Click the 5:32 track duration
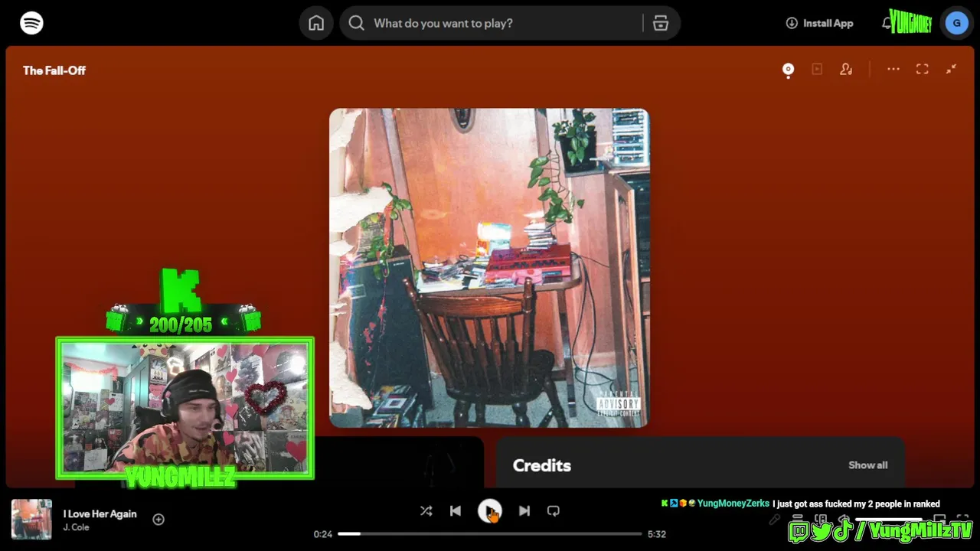Viewport: 980px width, 551px height. [657, 534]
